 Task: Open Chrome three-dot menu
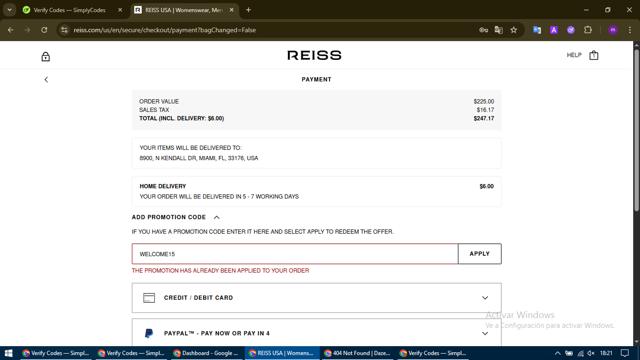coord(630,30)
